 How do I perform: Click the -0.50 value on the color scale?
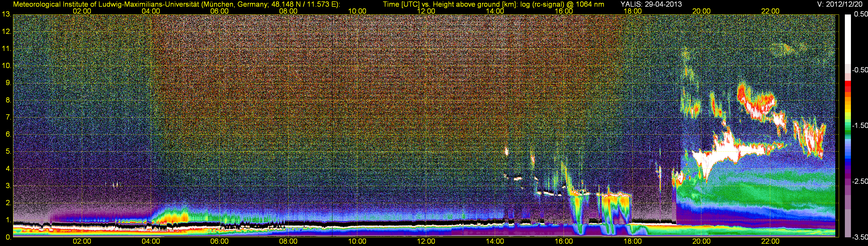pos(860,70)
